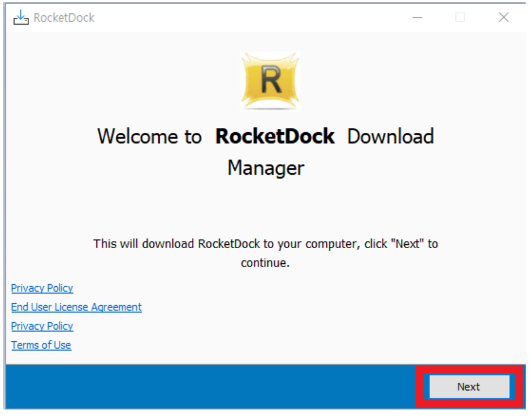Open the Terms of Use link
This screenshot has height=419, width=532.
point(41,345)
